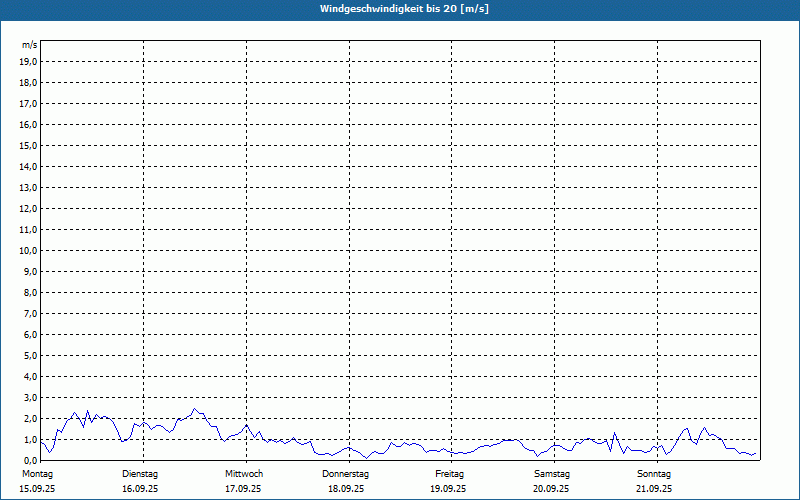The image size is (800, 500).
Task: Click the date 21.09.25
Action: tap(654, 489)
